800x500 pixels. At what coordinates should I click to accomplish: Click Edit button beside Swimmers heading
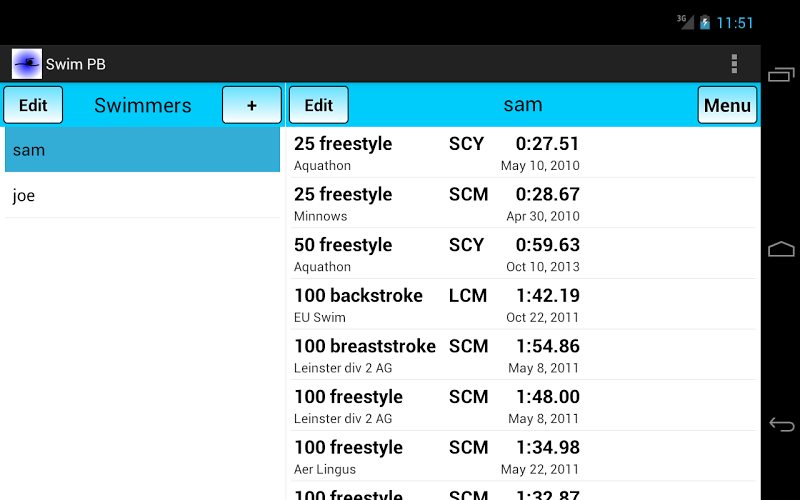click(33, 105)
